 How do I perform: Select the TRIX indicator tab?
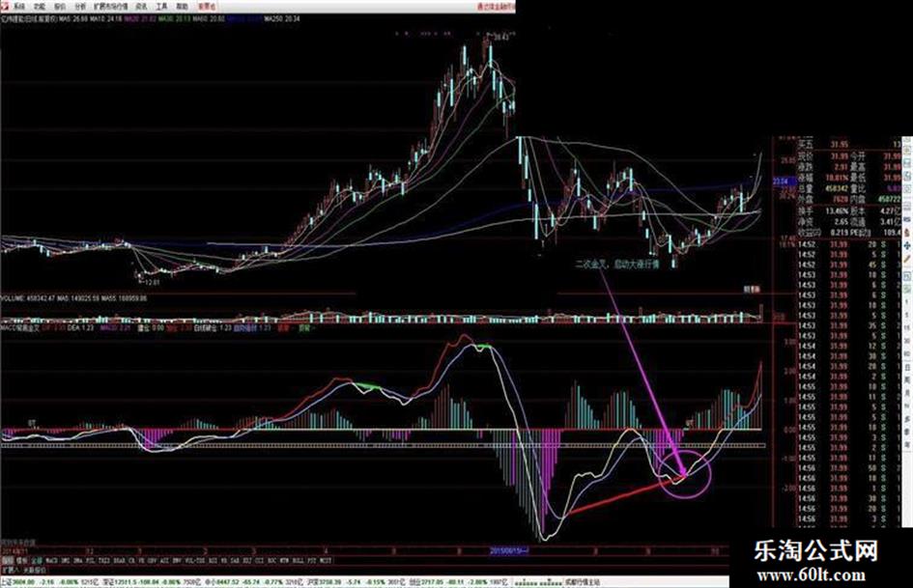pyautogui.click(x=104, y=560)
